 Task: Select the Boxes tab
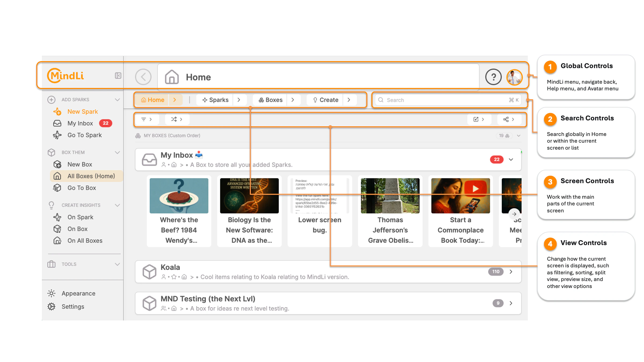[x=270, y=100]
